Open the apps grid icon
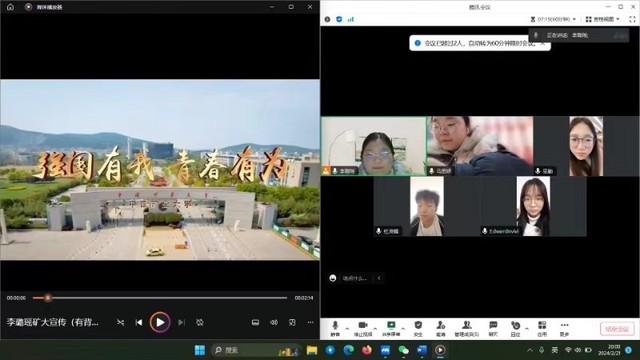The height and width of the screenshot is (360, 640). (x=542, y=329)
